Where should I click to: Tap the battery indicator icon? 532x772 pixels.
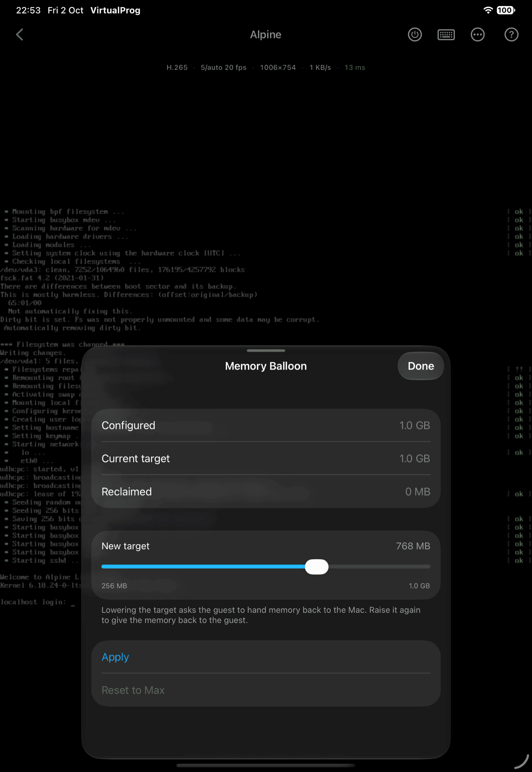click(x=505, y=10)
